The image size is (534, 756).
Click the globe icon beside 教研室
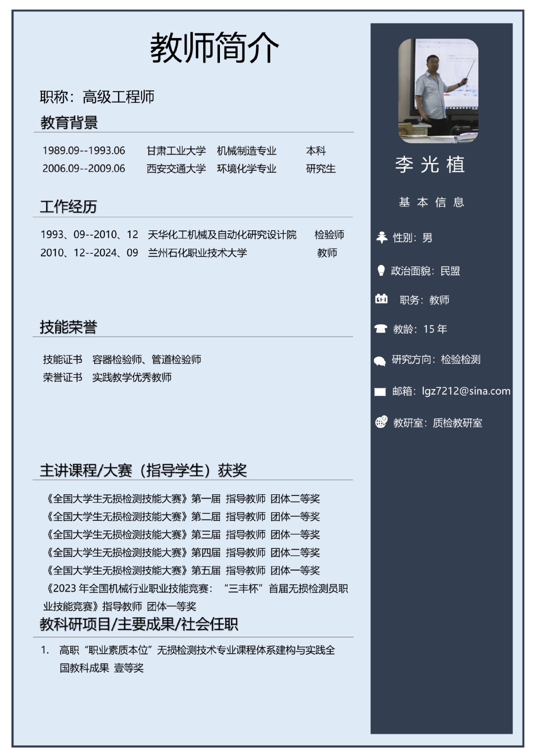381,422
